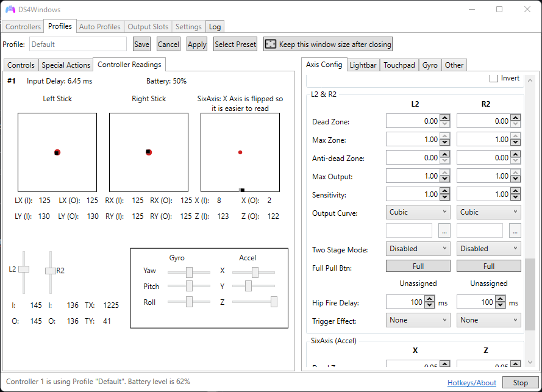Viewport: 542px width, 392px height.
Task: Click the Axis Config vertical scrollbar thumb
Action: 530,294
